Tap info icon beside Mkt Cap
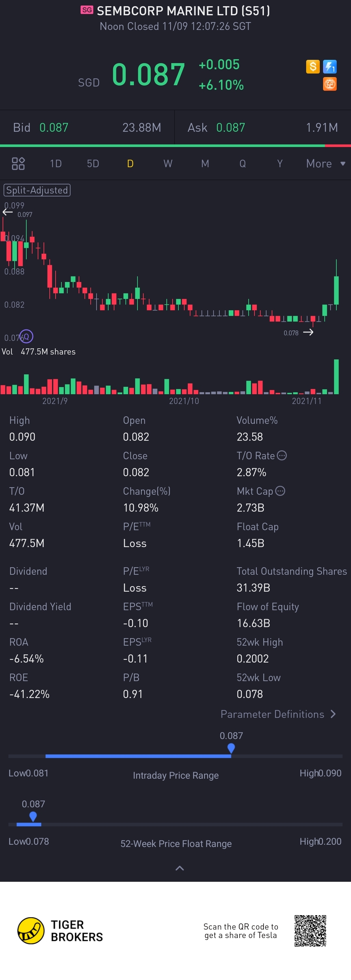351x980 pixels. pyautogui.click(x=280, y=491)
